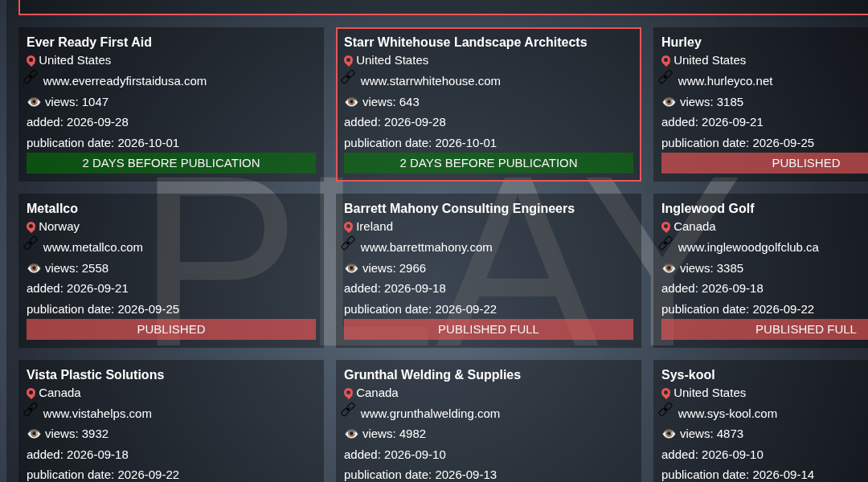Visit www.metallco.com website link
868x482 pixels.
pos(93,247)
